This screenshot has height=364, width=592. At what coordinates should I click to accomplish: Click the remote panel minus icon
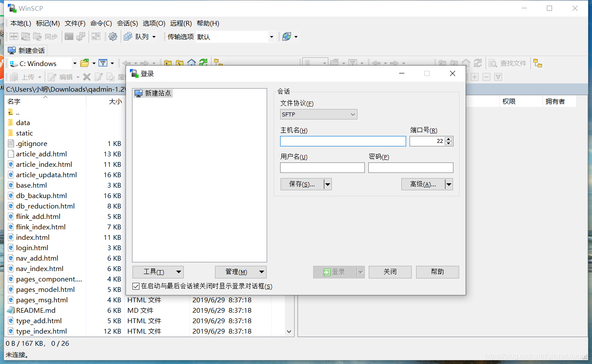(x=486, y=77)
